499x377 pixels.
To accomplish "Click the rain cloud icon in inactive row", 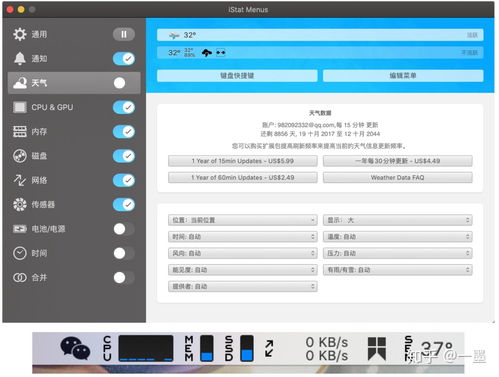I will coord(207,53).
